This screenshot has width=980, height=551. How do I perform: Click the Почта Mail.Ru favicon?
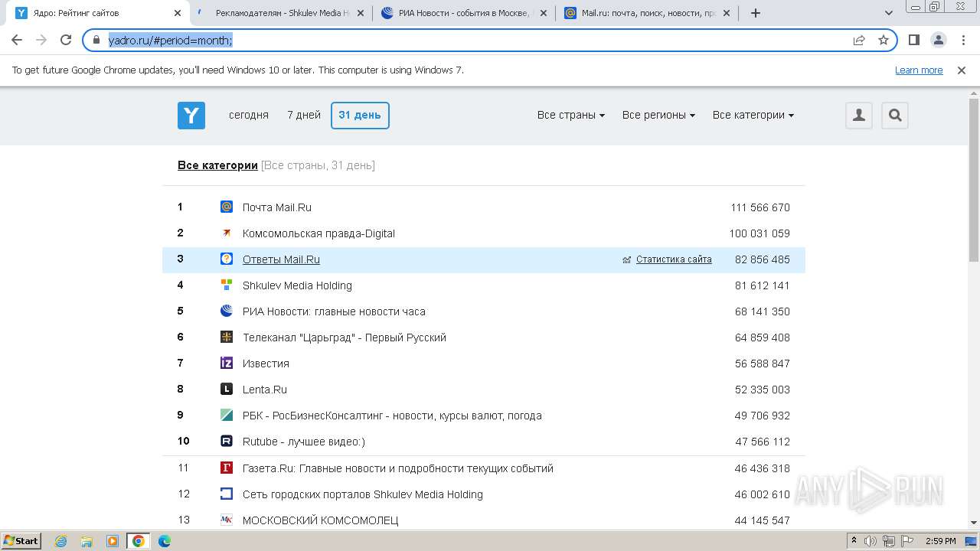click(x=227, y=207)
